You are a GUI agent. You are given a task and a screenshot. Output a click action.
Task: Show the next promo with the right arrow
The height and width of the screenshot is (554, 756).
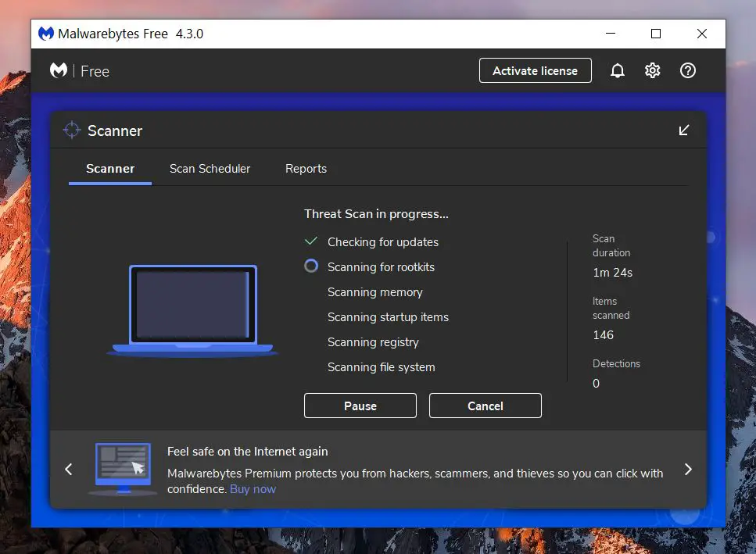click(x=688, y=469)
